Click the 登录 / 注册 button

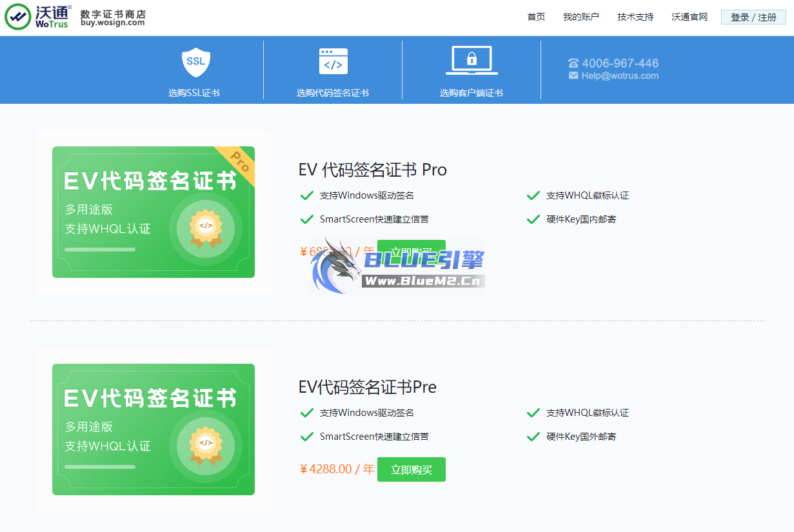753,17
